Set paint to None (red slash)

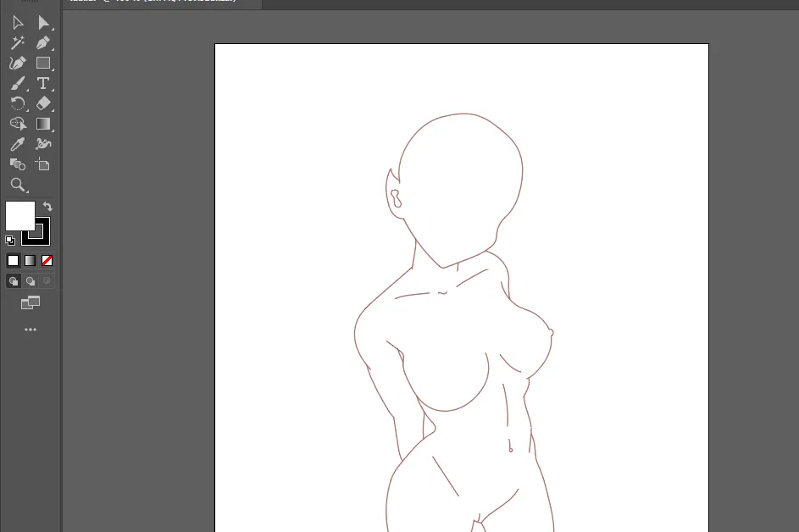coord(47,261)
